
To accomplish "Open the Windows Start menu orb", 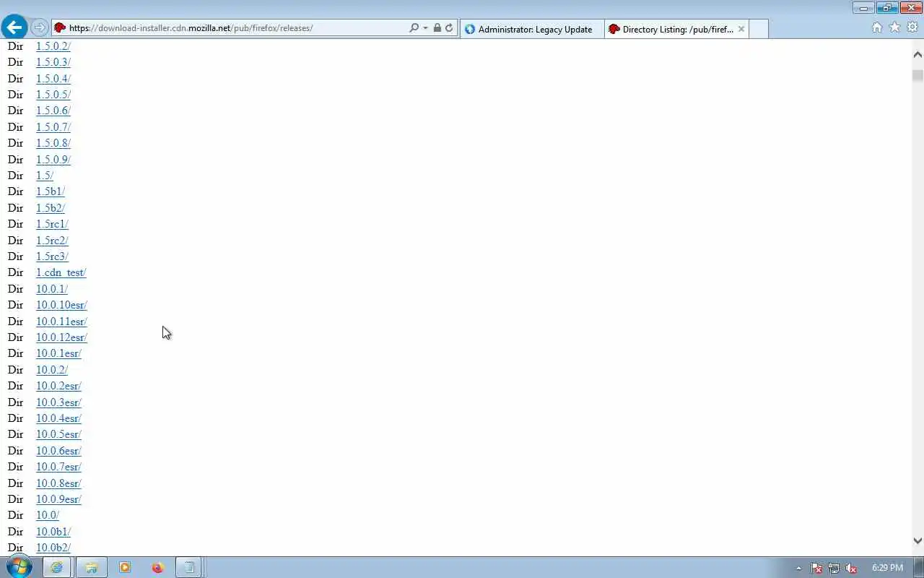I will point(19,567).
